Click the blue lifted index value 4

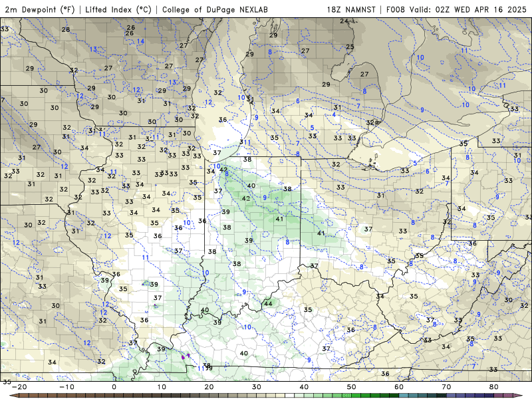pyautogui.click(x=334, y=114)
